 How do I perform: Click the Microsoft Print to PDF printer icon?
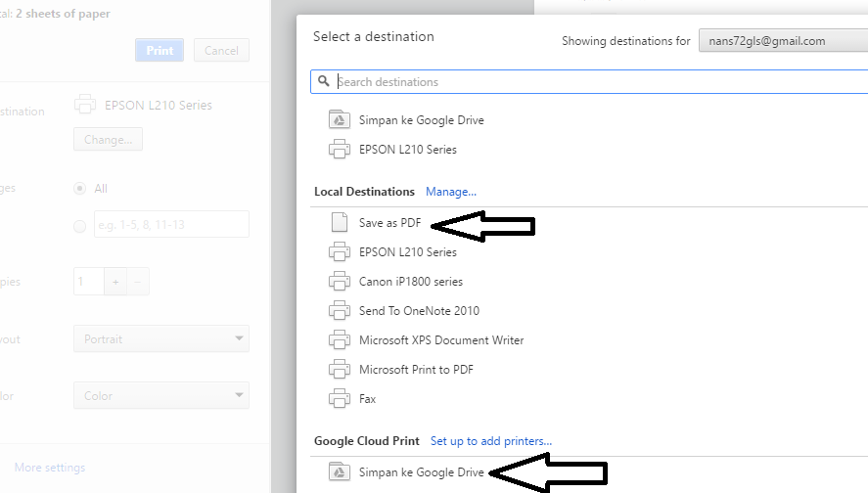pyautogui.click(x=340, y=369)
